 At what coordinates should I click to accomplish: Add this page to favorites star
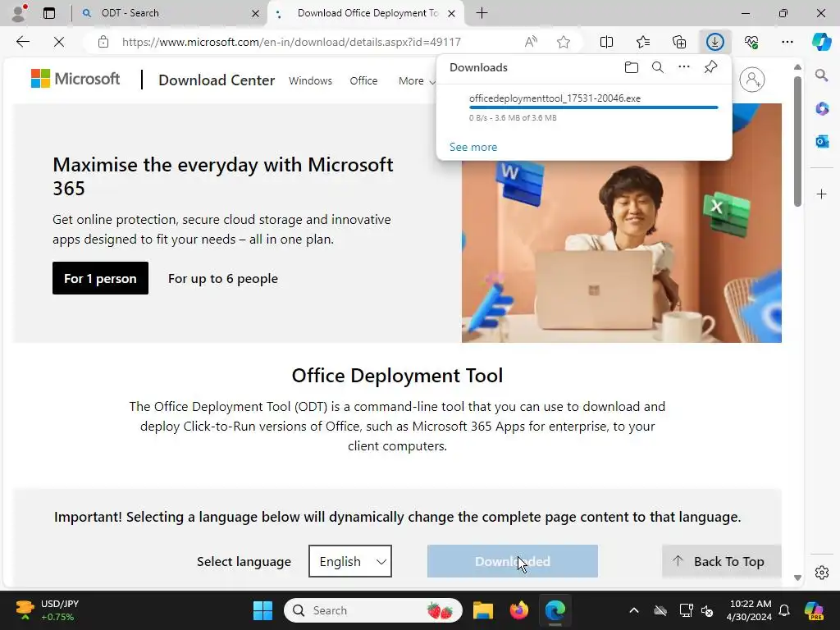coord(563,42)
